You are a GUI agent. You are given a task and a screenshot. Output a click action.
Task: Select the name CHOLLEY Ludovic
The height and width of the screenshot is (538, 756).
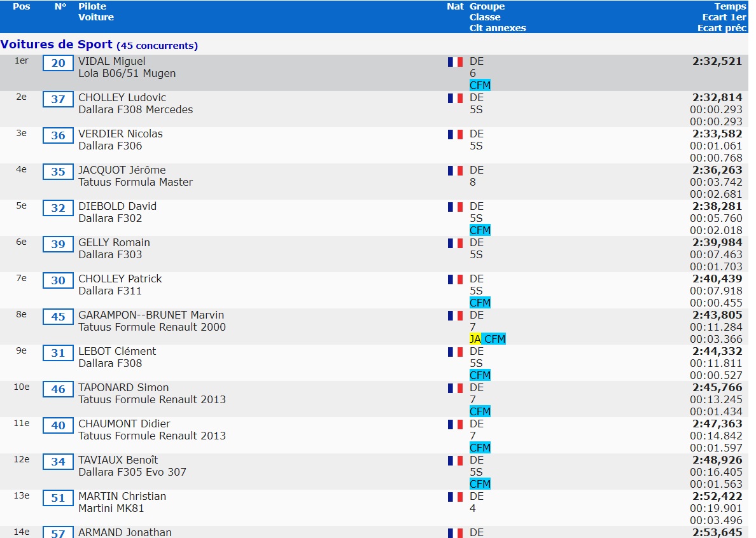pyautogui.click(x=122, y=97)
